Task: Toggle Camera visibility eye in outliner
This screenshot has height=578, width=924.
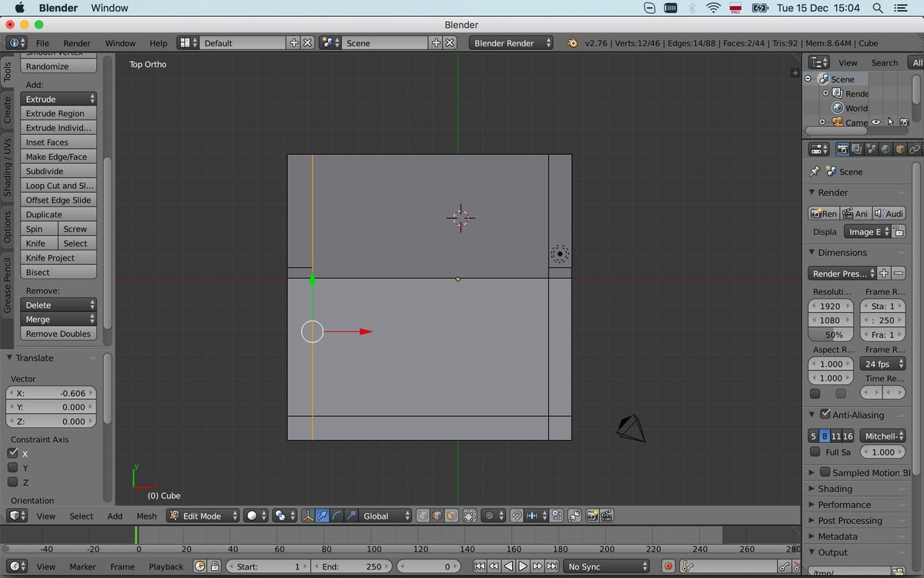Action: (875, 122)
